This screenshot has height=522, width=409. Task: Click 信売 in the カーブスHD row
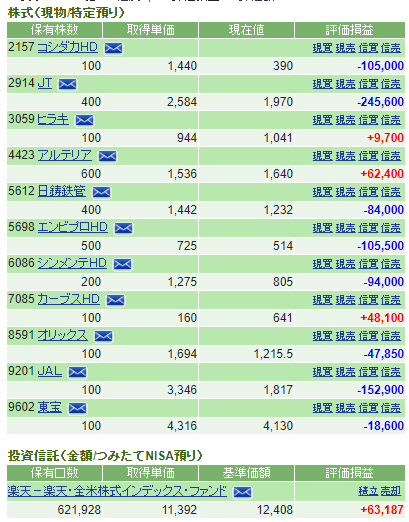391,300
